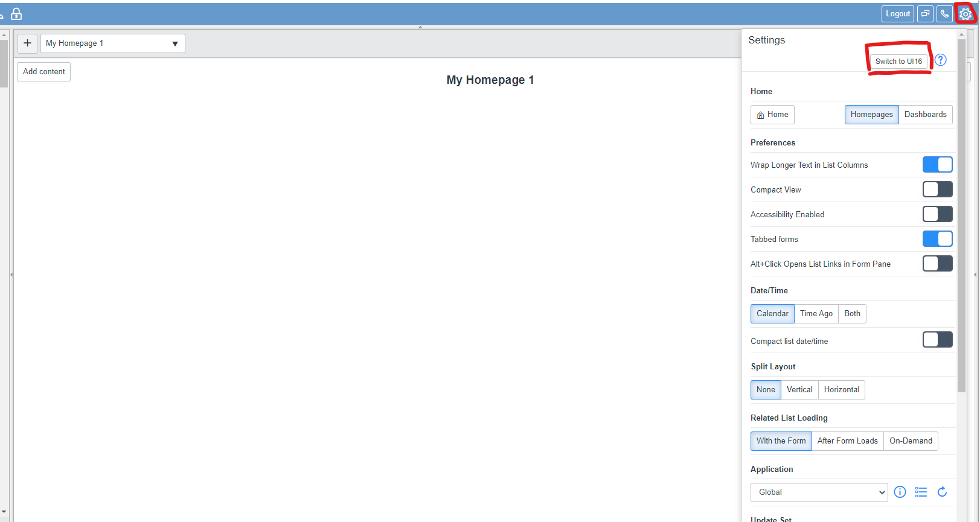Enable the Compact View switch
Viewport: 980px width, 522px height.
click(937, 189)
